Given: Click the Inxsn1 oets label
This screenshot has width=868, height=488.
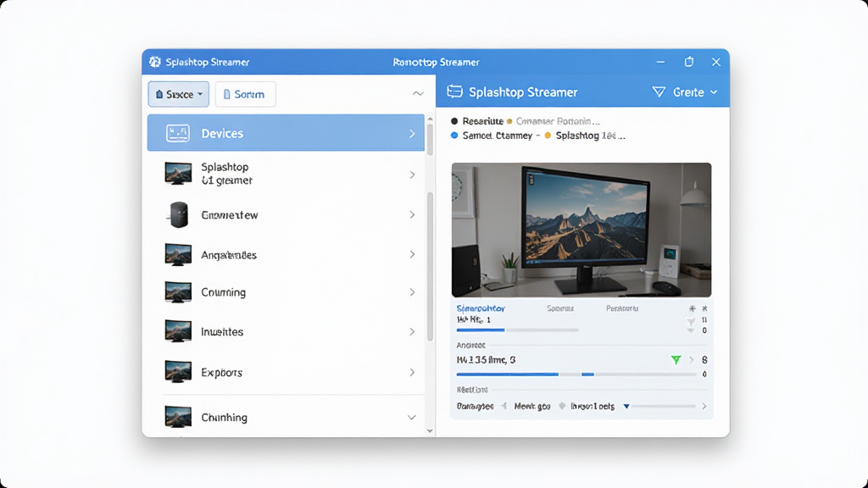Looking at the screenshot, I should [593, 406].
